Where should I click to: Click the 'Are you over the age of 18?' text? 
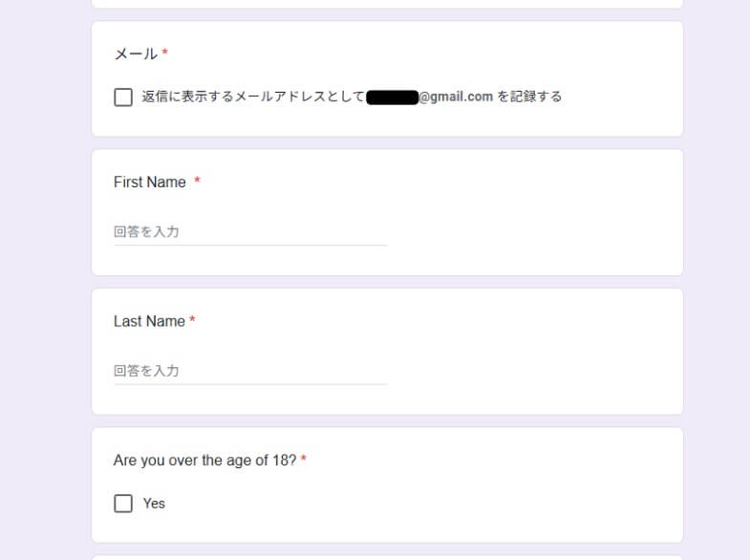coord(204,461)
